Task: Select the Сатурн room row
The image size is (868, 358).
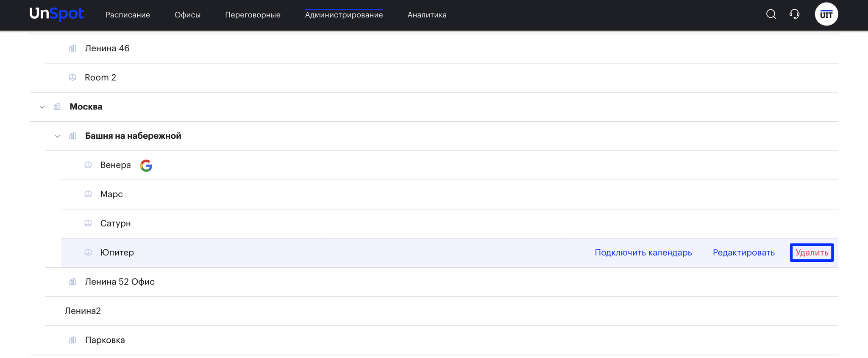Action: [450, 224]
